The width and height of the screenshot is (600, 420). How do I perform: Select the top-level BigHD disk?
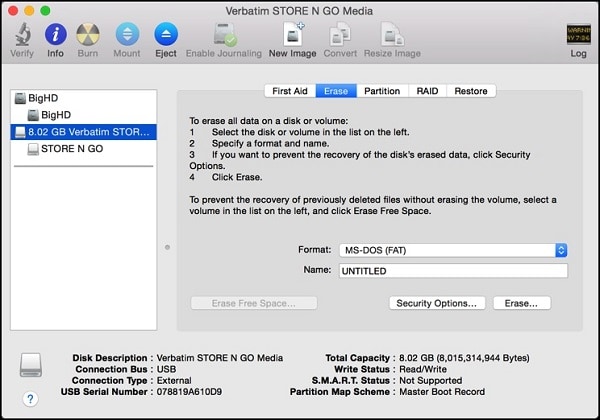click(83, 98)
